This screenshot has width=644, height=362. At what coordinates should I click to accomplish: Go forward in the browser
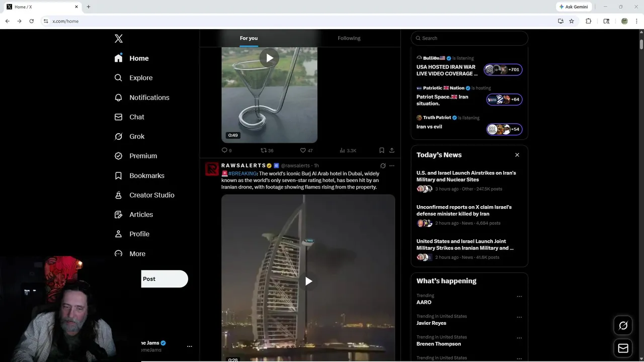[19, 21]
